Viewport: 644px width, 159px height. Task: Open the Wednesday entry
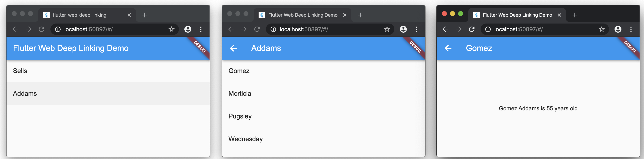coord(323,139)
